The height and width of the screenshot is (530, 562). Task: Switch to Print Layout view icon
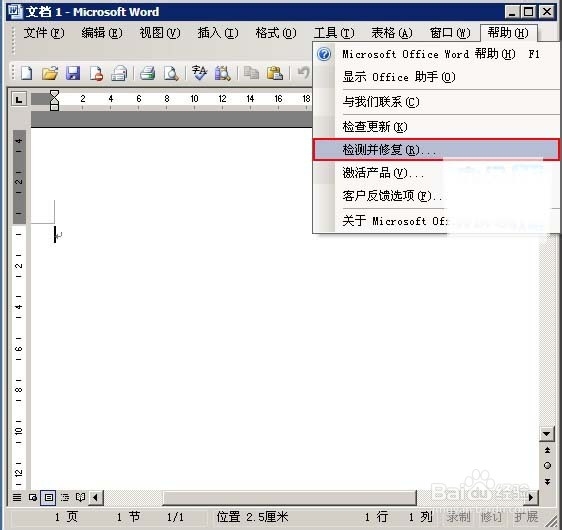click(48, 497)
